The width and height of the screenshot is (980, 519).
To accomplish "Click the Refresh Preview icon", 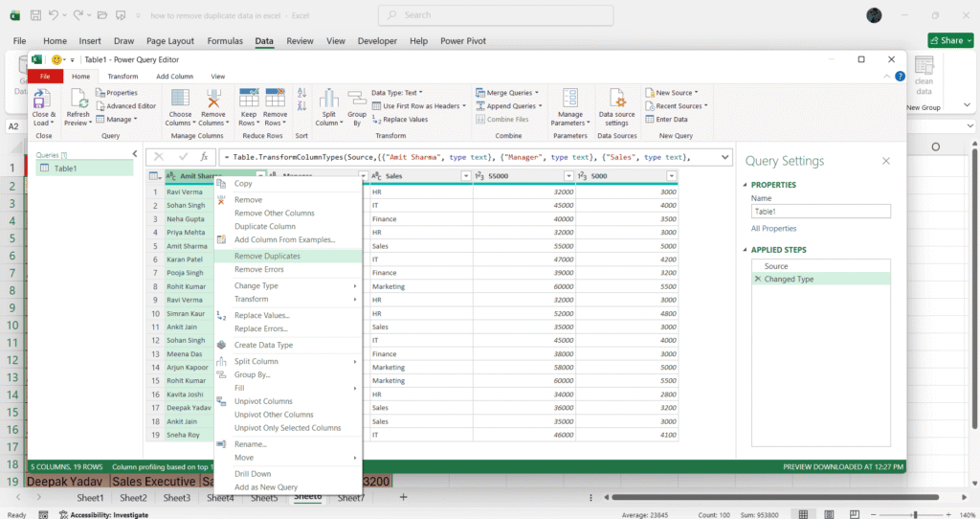I will point(78,99).
